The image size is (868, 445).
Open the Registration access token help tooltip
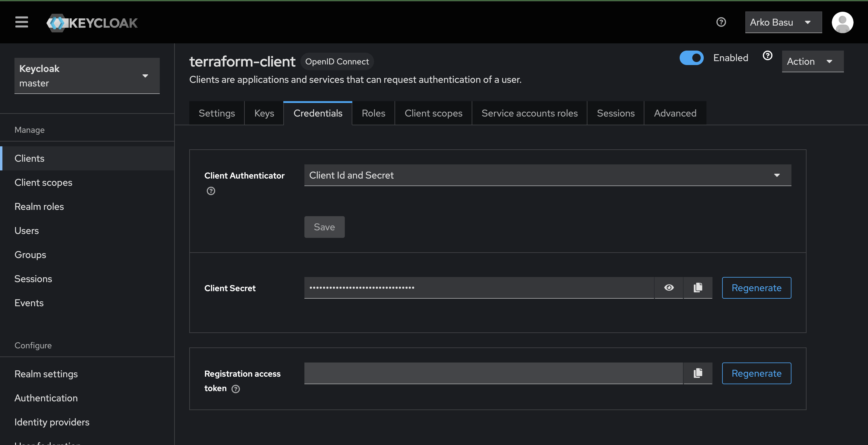coord(235,389)
